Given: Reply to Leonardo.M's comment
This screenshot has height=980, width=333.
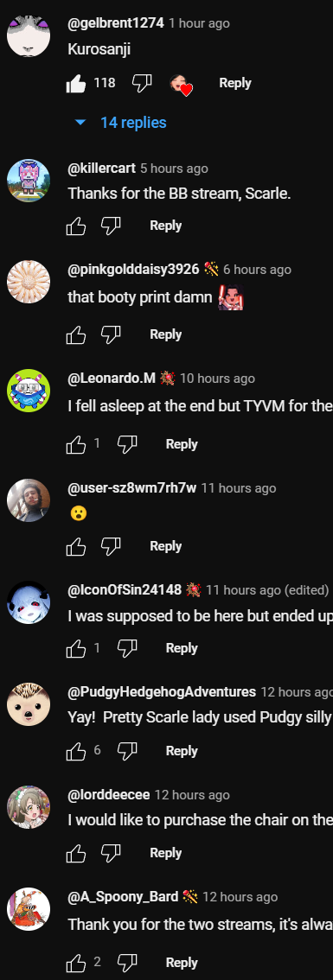Looking at the screenshot, I should pyautogui.click(x=182, y=444).
